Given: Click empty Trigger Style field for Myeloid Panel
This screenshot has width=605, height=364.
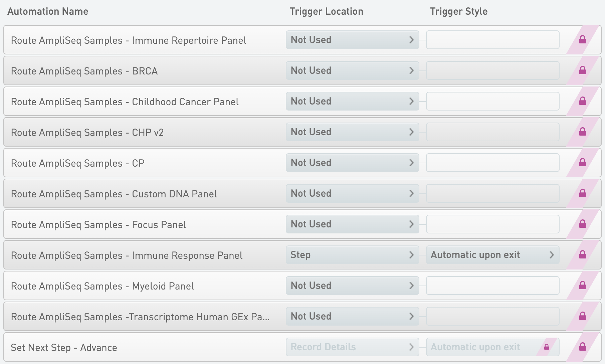Looking at the screenshot, I should click(x=492, y=286).
